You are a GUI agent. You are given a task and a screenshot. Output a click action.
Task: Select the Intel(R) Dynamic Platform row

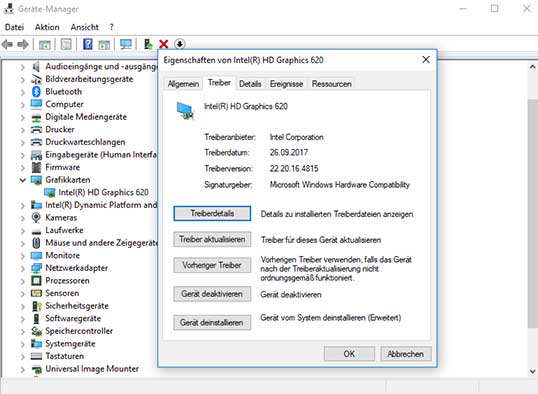pos(101,205)
